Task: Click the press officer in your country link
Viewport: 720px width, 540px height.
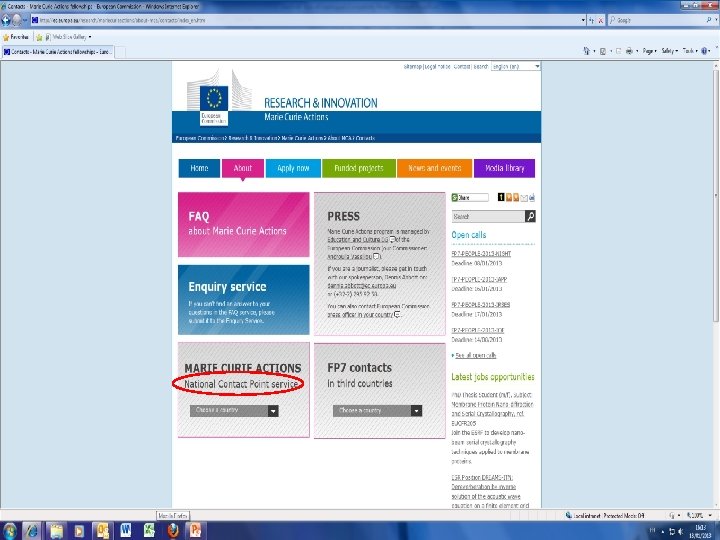Action: [x=360, y=315]
